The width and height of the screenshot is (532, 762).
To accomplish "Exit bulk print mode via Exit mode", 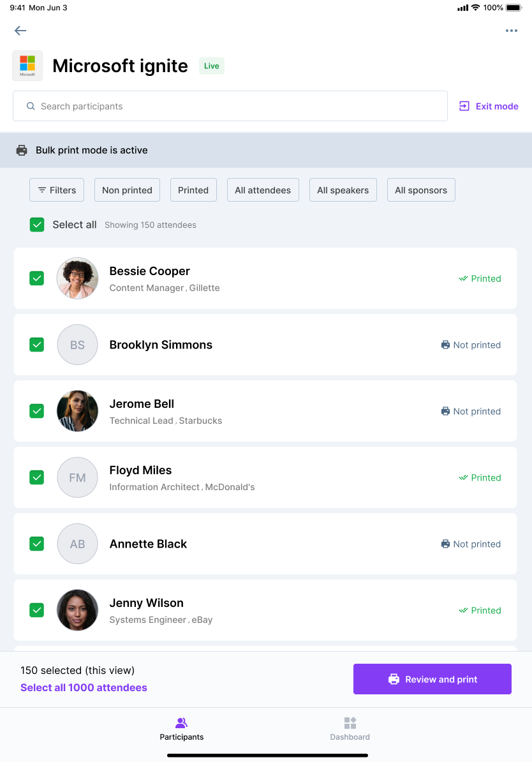I will click(489, 106).
